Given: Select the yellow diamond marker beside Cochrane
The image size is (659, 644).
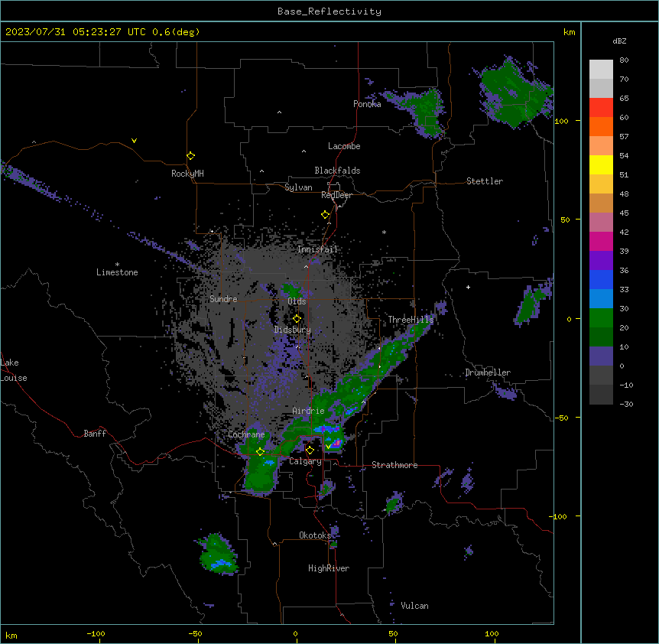Looking at the screenshot, I should tap(260, 451).
